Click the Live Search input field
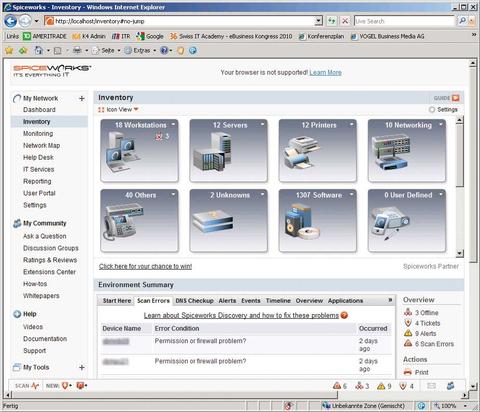480x412 pixels. click(404, 21)
